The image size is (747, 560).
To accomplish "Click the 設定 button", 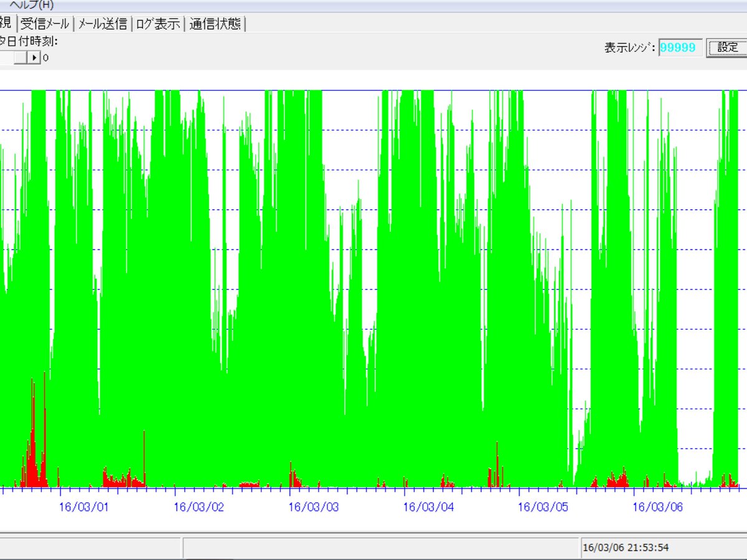I will click(x=727, y=47).
